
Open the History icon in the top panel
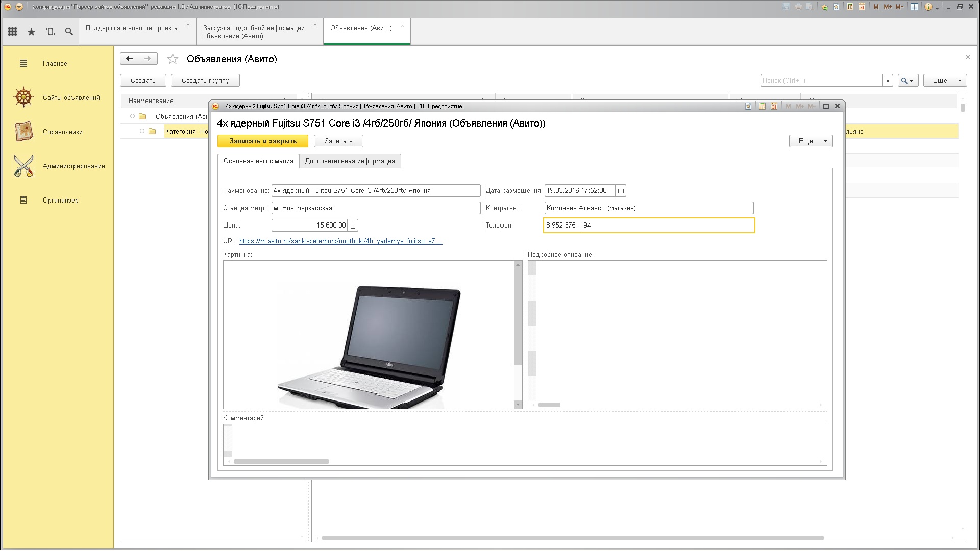50,32
